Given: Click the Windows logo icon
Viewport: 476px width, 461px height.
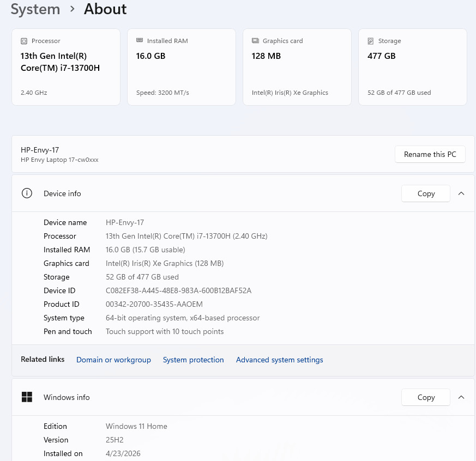Looking at the screenshot, I should point(27,397).
